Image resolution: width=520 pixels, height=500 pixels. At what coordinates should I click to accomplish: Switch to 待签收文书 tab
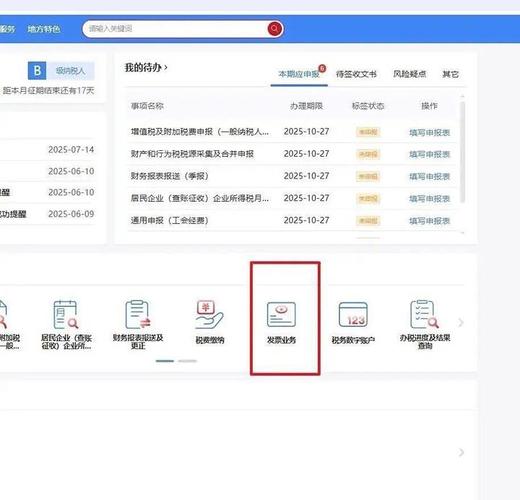click(x=356, y=74)
